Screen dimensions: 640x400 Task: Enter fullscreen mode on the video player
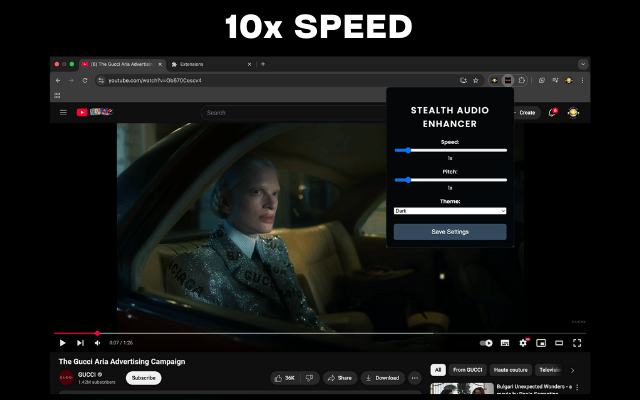pyautogui.click(x=577, y=343)
